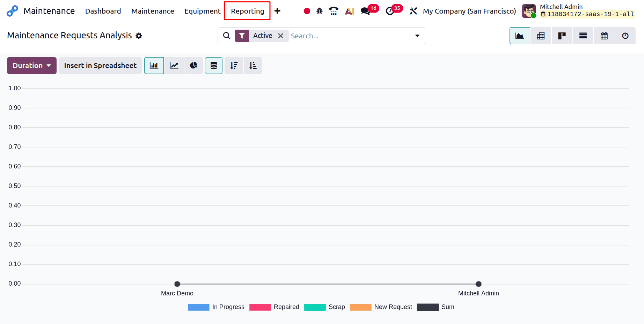Sort the chart in descending order

234,66
